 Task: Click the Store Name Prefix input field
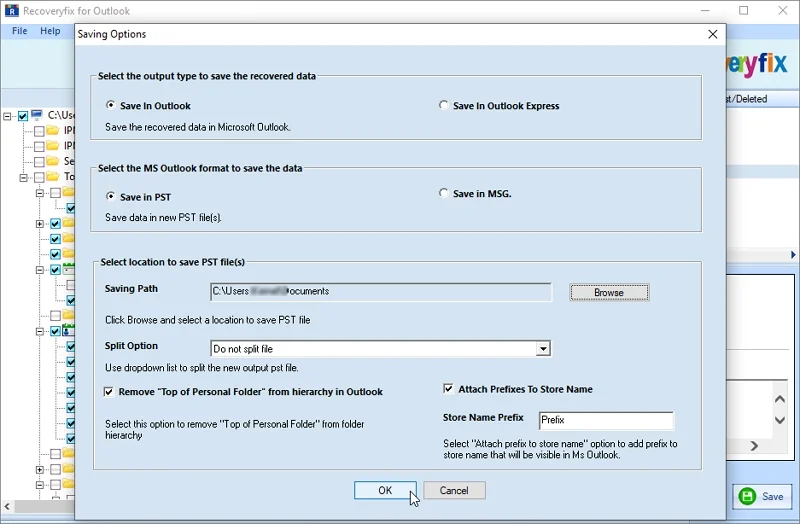coord(606,420)
